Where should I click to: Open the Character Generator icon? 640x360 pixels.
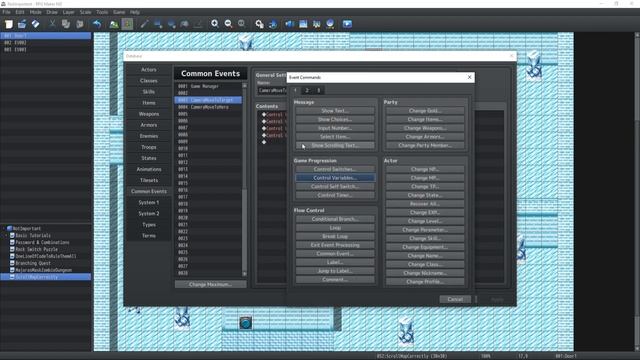point(316,24)
